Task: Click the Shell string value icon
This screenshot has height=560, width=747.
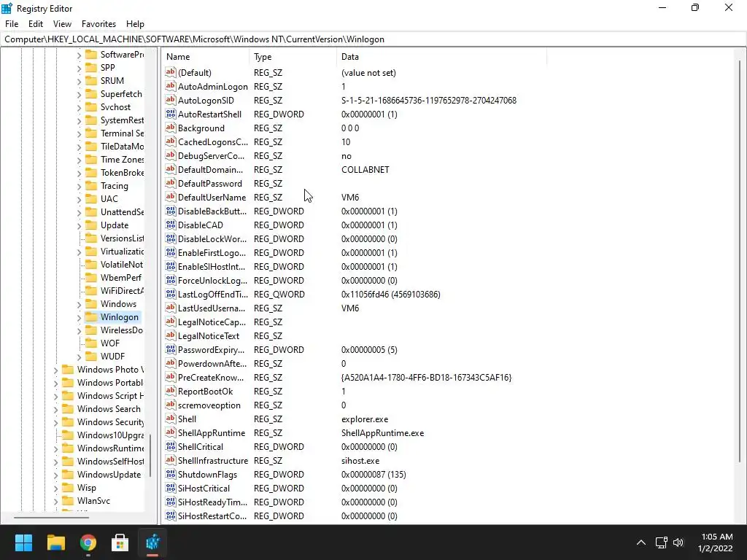Action: [x=171, y=419]
